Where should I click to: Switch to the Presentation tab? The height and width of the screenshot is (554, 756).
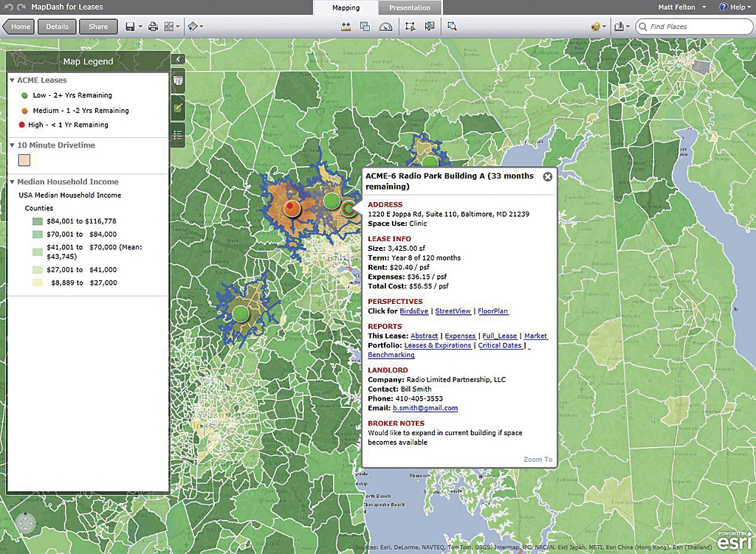tap(409, 7)
